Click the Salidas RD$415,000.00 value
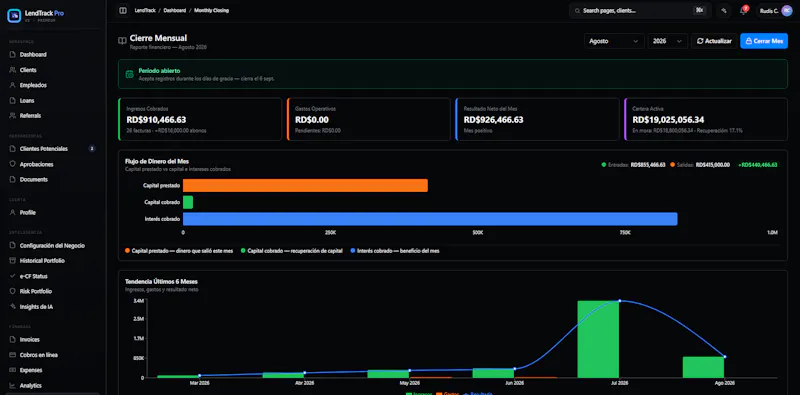The width and height of the screenshot is (800, 395). pos(712,165)
